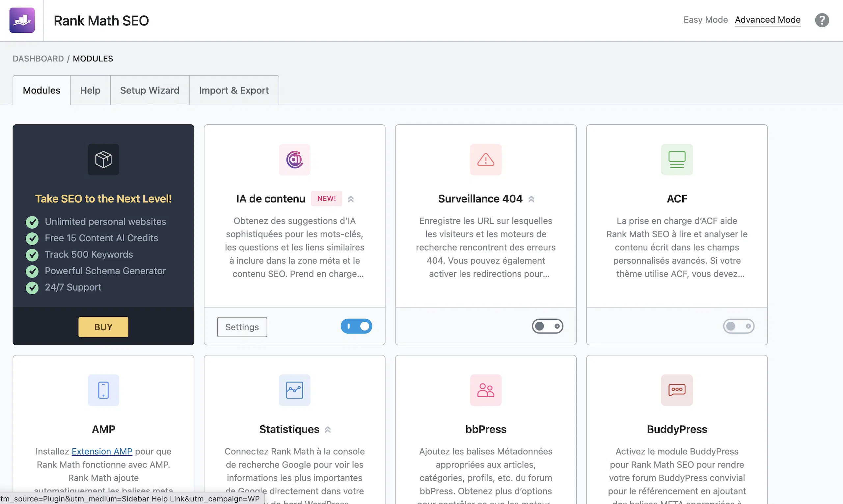843x504 pixels.
Task: Click the AMP mobile phone icon
Action: [x=103, y=390]
